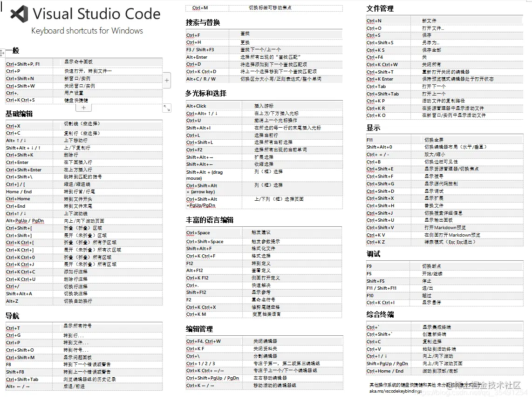
Task: Click the 调试 section heading
Action: (373, 254)
